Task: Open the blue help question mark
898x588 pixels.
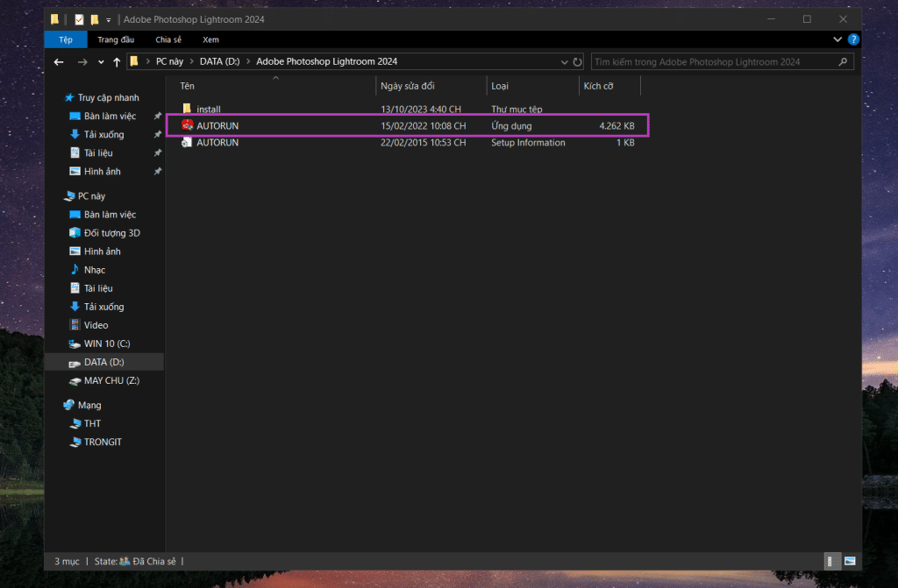Action: tap(853, 39)
